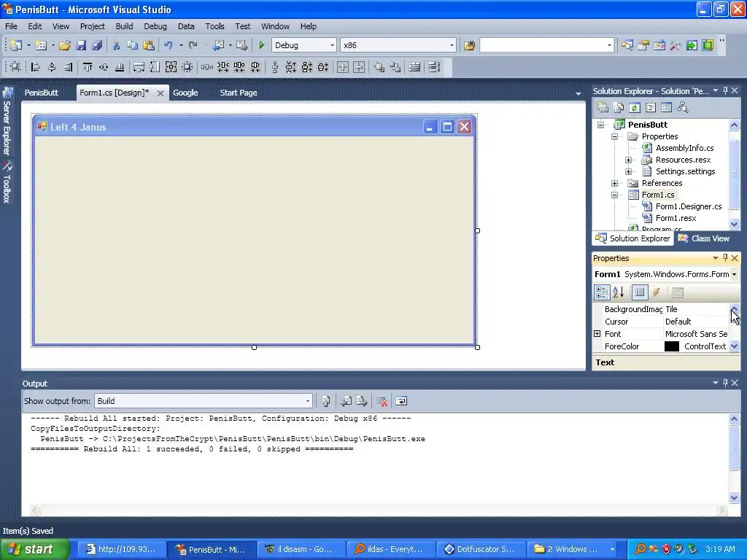Click the Center Horizontally layout icon

(x=343, y=67)
